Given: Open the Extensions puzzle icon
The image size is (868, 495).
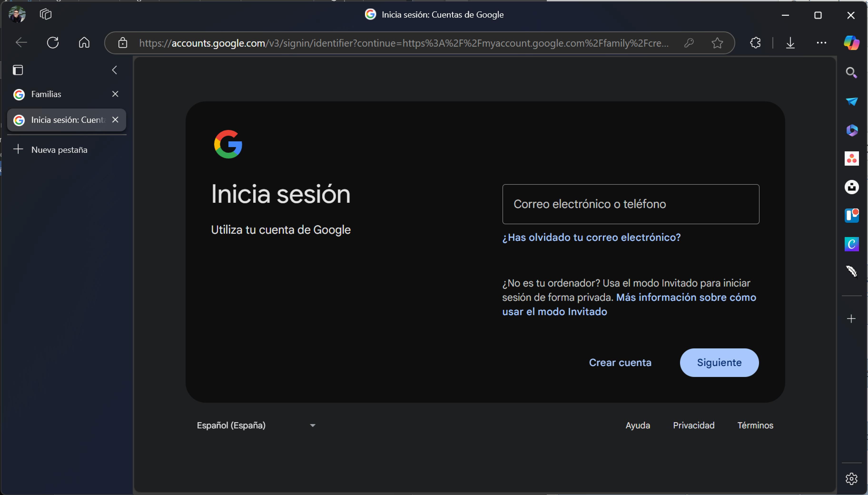Looking at the screenshot, I should [755, 43].
